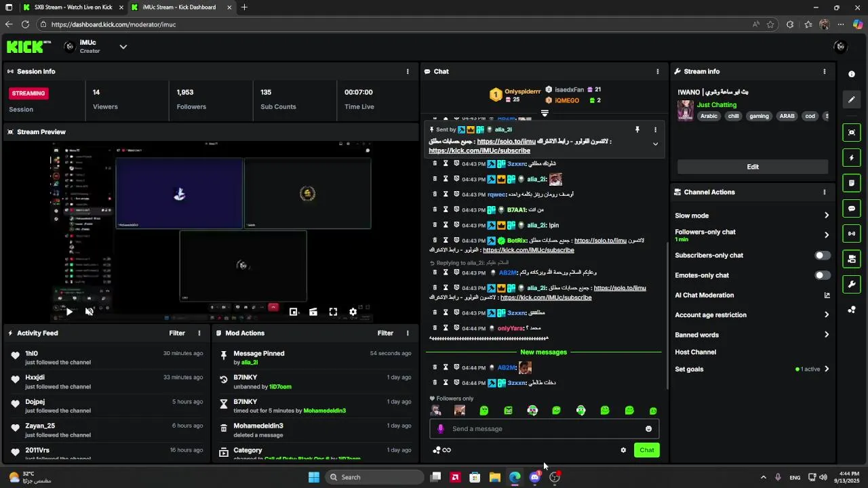868x488 pixels.
Task: Open kick.com/iMUc/subscribe link in pinned message
Action: (479, 150)
